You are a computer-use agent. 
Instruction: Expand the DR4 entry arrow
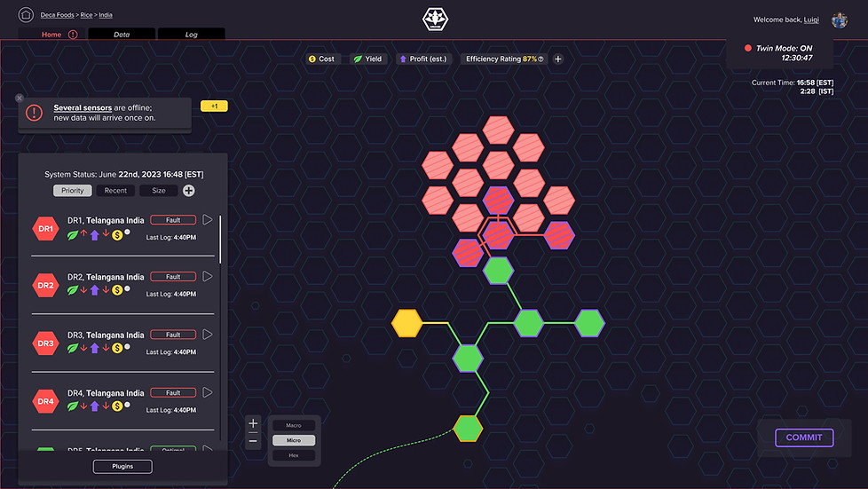[208, 392]
